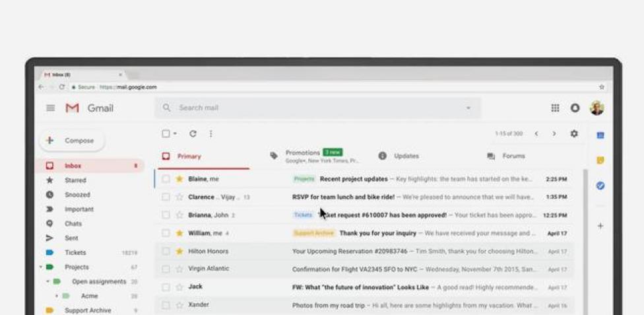Screen dimensions: 644x315
Task: Add a side panel add-on with plus
Action: [600, 226]
